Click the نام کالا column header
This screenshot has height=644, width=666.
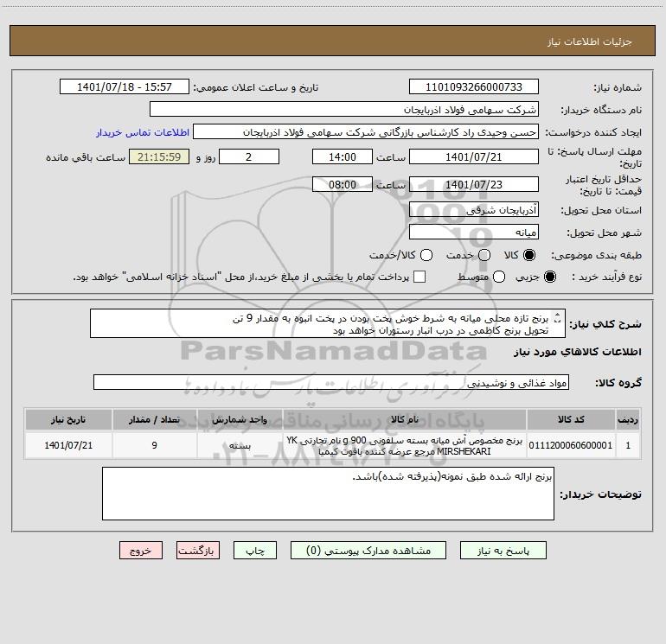(405, 419)
